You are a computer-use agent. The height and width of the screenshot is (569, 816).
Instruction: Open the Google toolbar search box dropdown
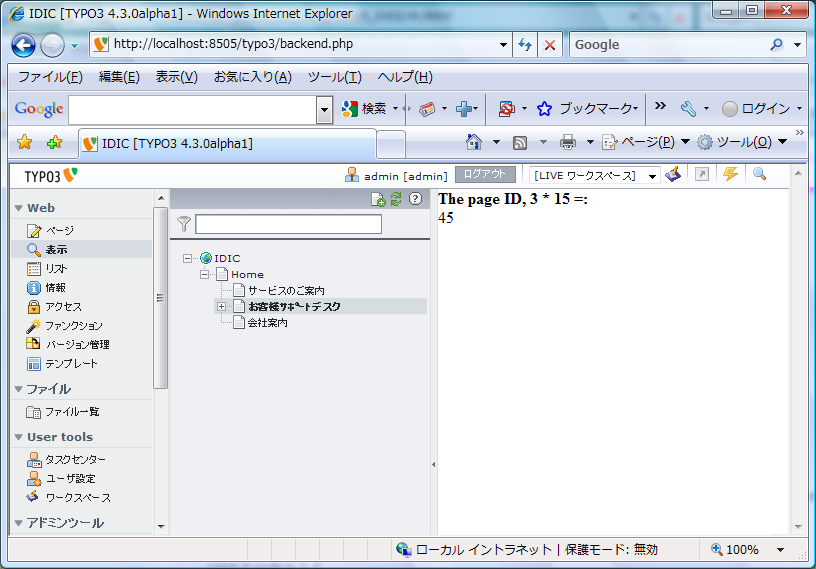324,110
